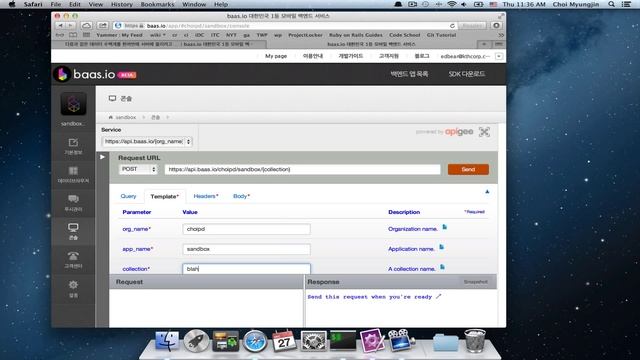Open the Ruby on Rails Guides bookmark

pos(356,35)
